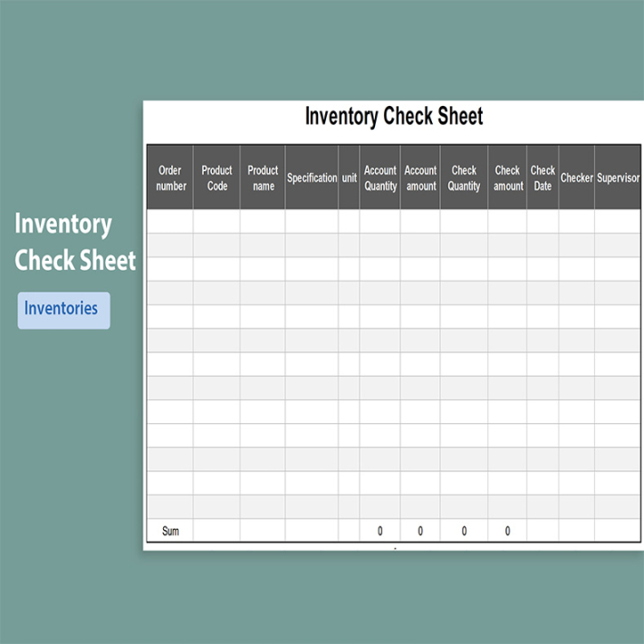Click the Supervisor header cell
Screen dimensions: 644x644
tap(618, 178)
